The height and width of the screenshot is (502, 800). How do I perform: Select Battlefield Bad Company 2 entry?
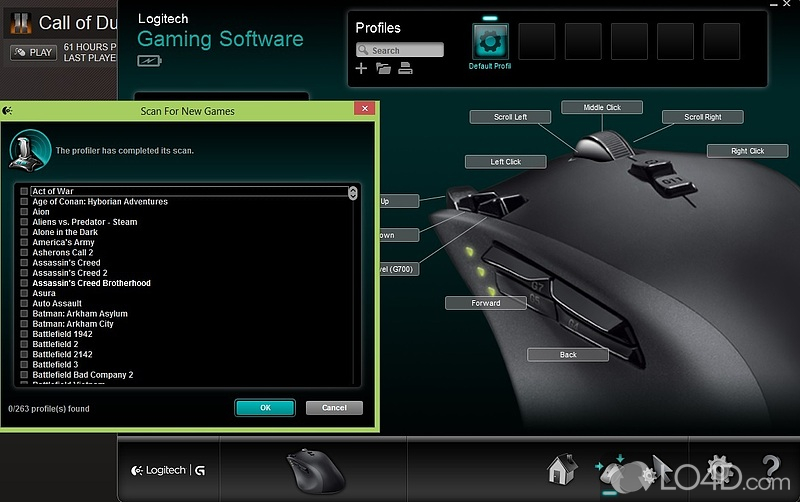pos(83,375)
